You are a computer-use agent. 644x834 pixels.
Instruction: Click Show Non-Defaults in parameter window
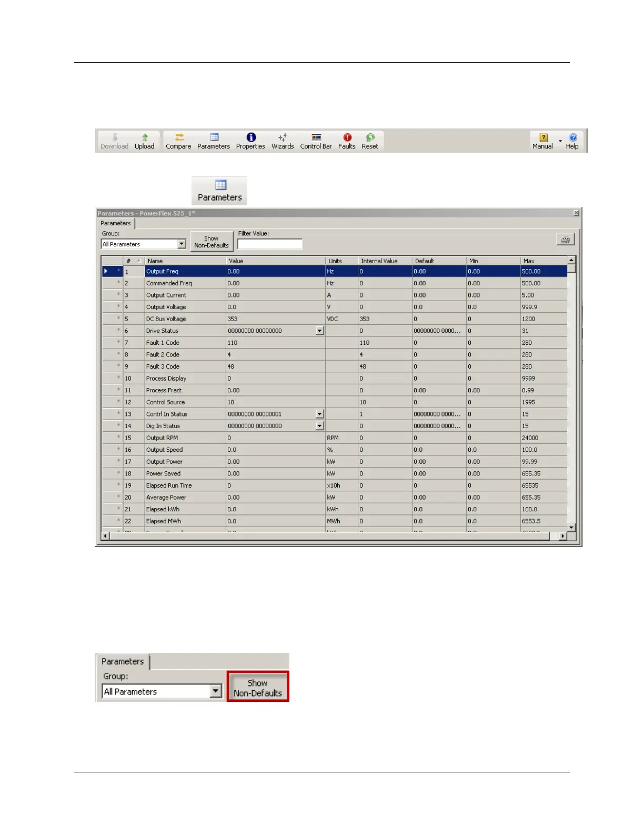212,242
